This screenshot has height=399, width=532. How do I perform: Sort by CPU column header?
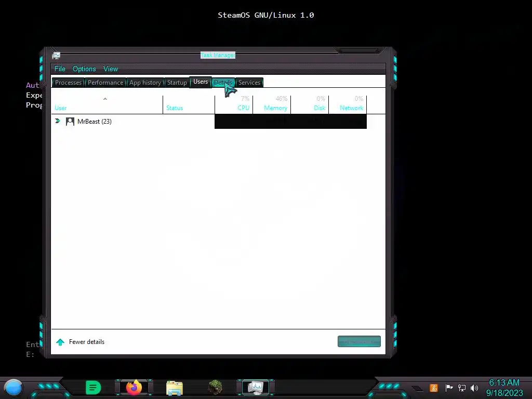click(234, 104)
